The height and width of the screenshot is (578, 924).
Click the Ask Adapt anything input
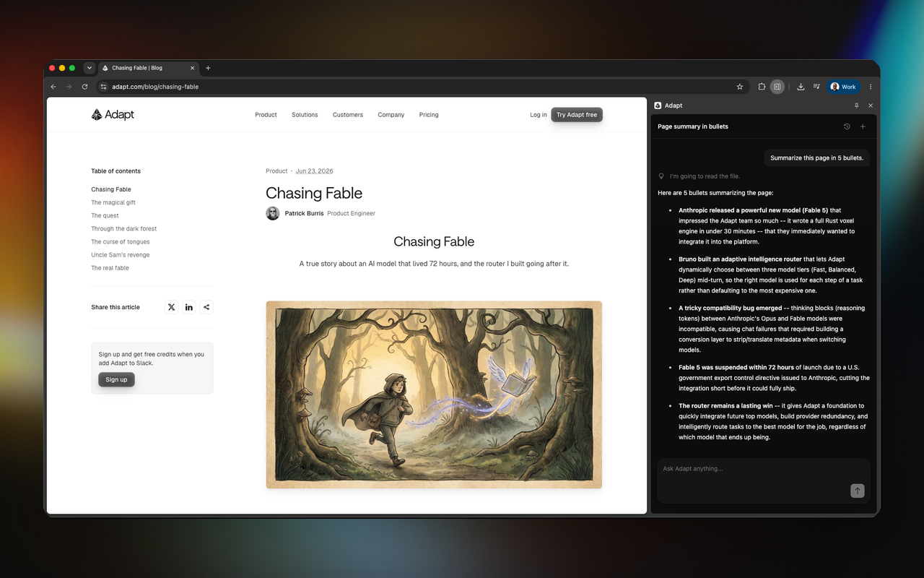tap(764, 481)
